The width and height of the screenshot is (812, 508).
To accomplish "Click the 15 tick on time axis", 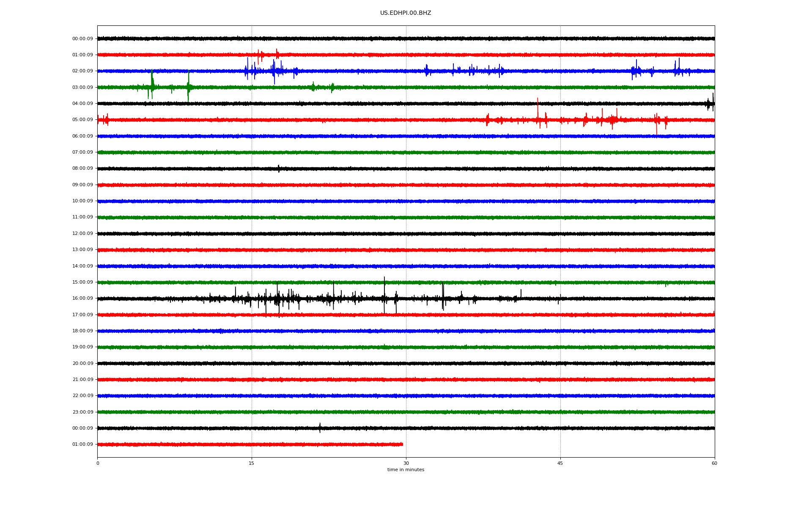I will [252, 464].
